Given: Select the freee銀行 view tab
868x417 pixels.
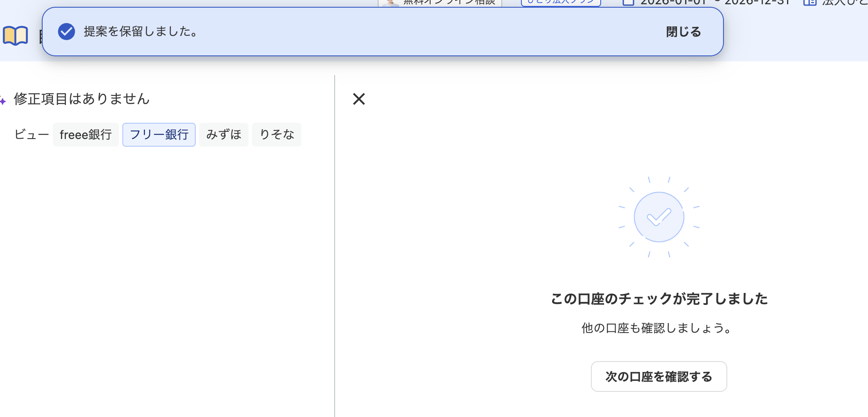Looking at the screenshot, I should 86,135.
